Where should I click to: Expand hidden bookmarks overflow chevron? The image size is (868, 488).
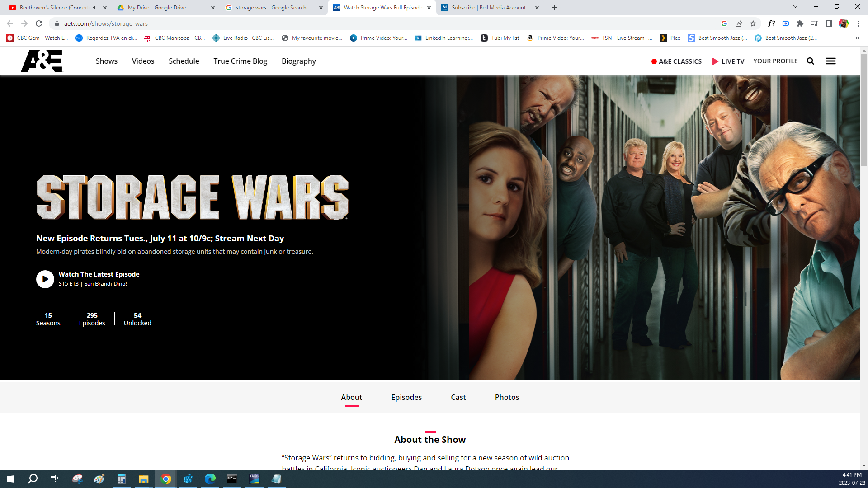[857, 38]
